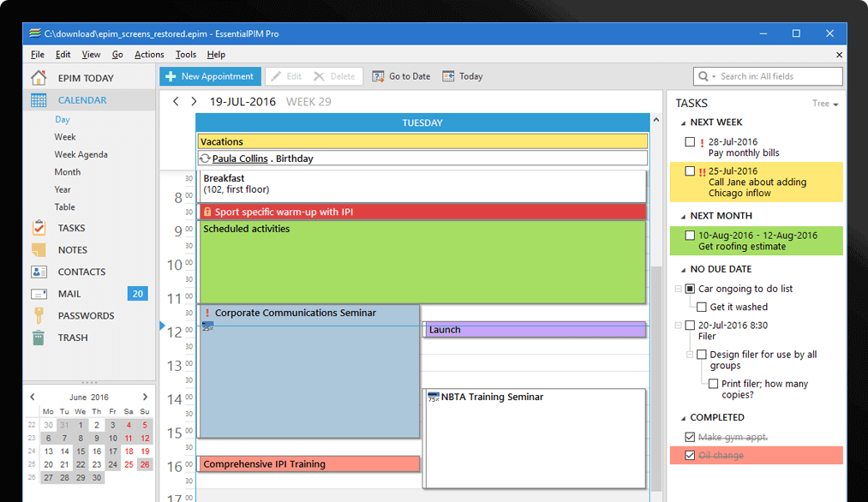Click the unread mail count badge 20
The width and height of the screenshot is (868, 502).
click(138, 294)
